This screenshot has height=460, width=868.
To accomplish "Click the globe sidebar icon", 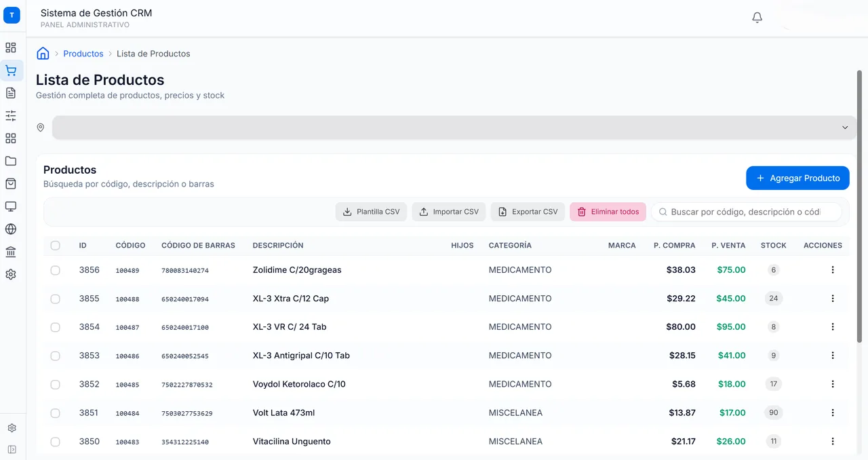I will click(x=11, y=229).
